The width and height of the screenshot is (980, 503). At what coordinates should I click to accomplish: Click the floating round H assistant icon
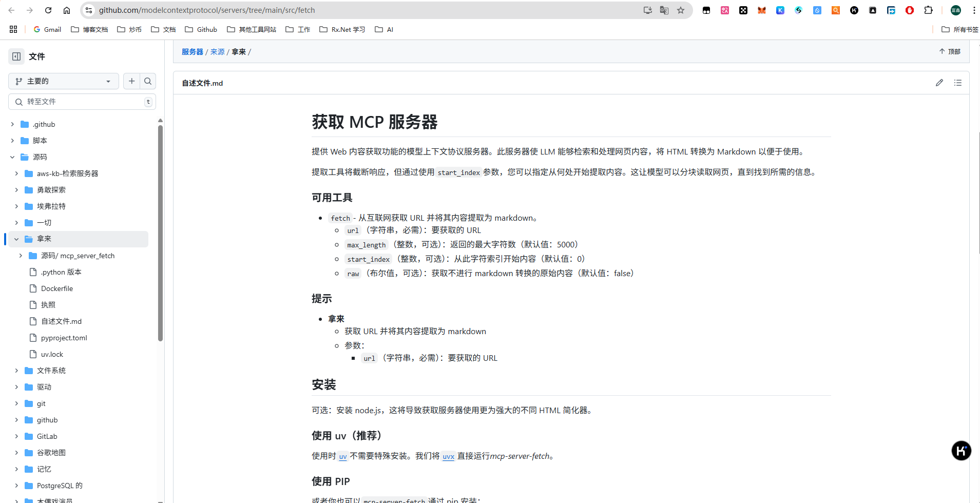click(962, 451)
